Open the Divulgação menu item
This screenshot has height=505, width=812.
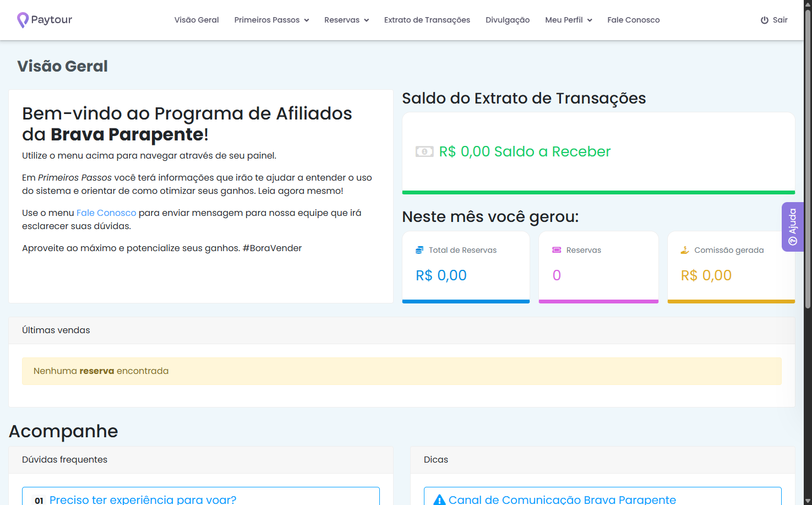508,20
